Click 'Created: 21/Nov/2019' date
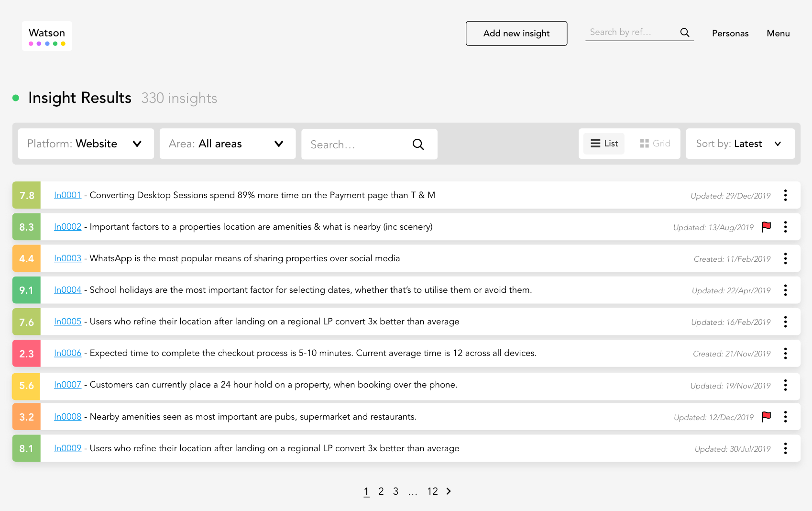The height and width of the screenshot is (511, 812). point(732,354)
